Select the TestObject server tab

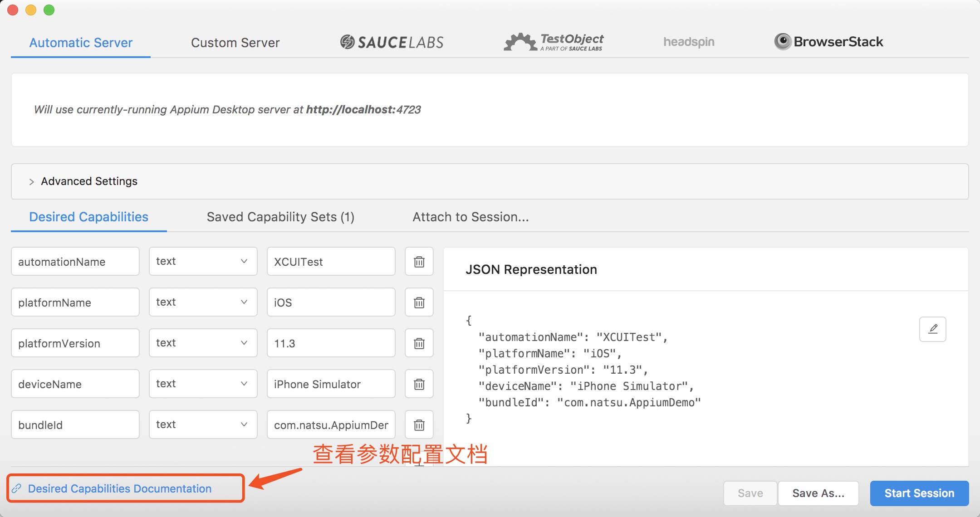[x=554, y=42]
